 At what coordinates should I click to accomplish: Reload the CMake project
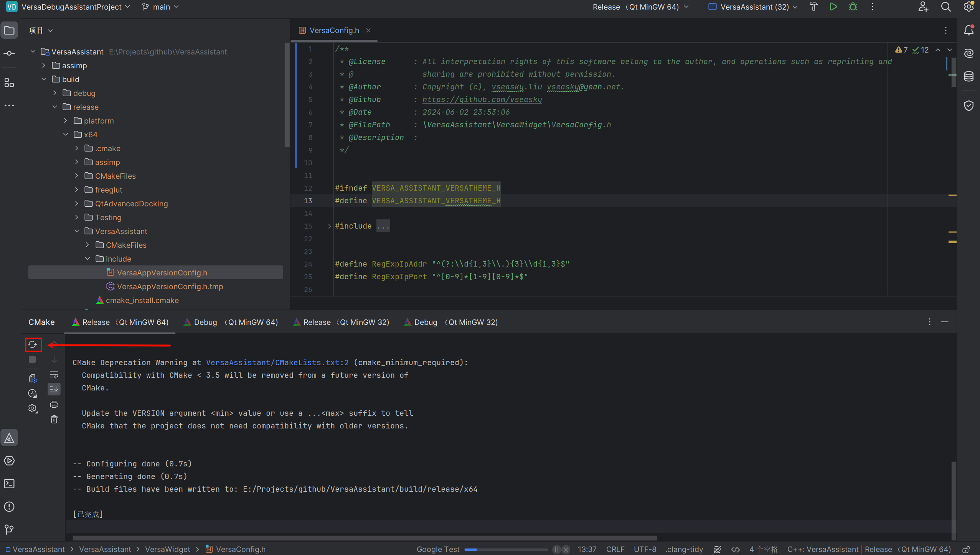click(33, 344)
